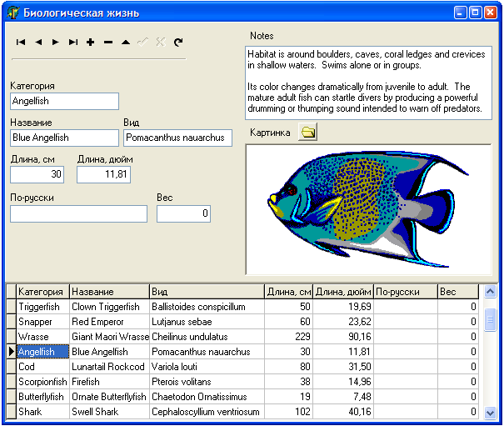Click inside the Notes memo text

(x=368, y=83)
